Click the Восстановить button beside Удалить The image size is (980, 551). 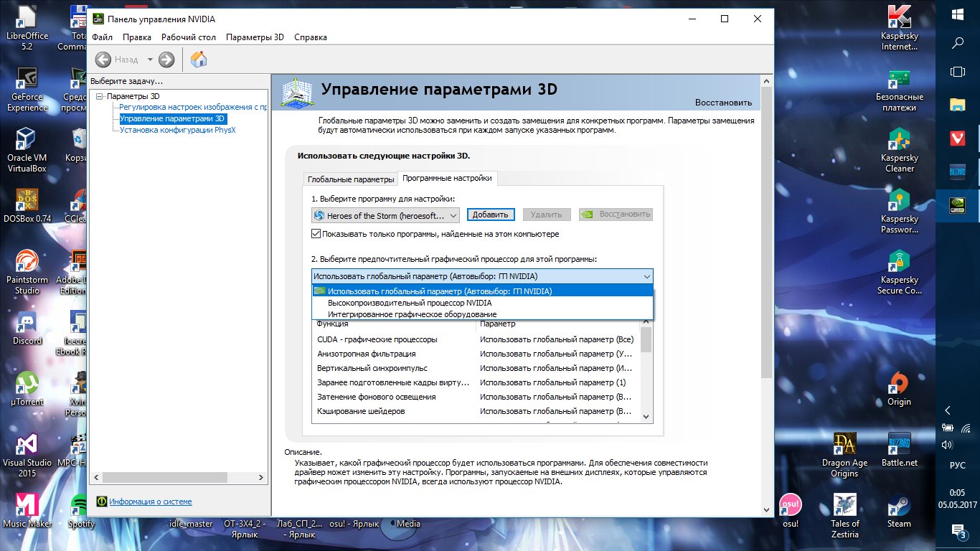(x=616, y=215)
